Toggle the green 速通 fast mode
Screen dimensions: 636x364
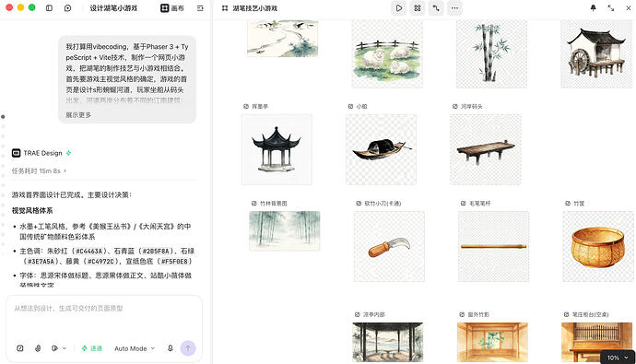pos(92,348)
